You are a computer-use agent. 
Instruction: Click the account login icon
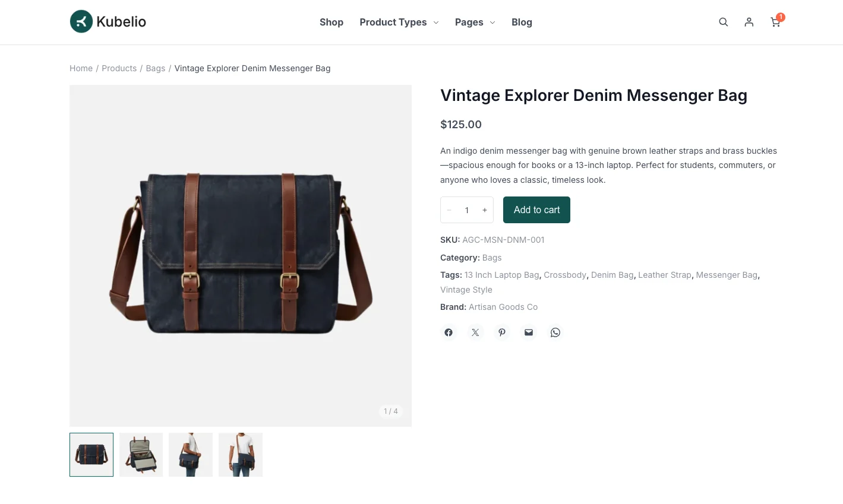click(749, 22)
